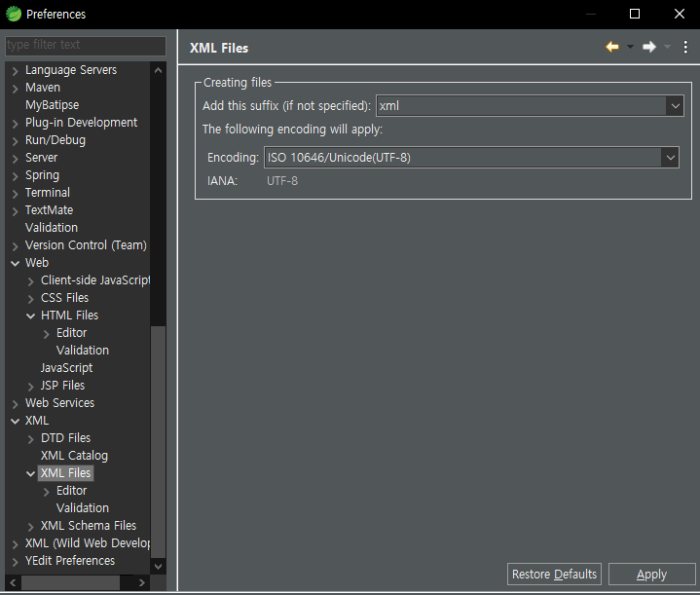Viewport: 700px width, 595px height.
Task: Expand the CSS Files node
Action: (x=31, y=299)
